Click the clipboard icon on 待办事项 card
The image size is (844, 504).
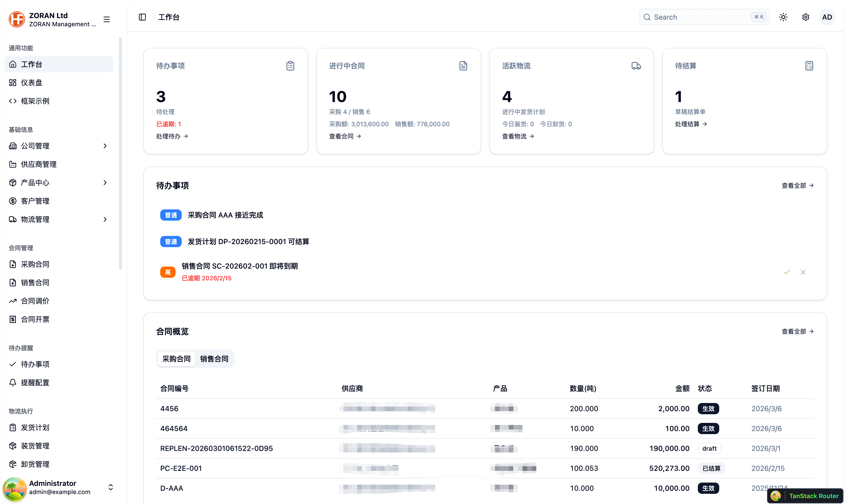(290, 66)
